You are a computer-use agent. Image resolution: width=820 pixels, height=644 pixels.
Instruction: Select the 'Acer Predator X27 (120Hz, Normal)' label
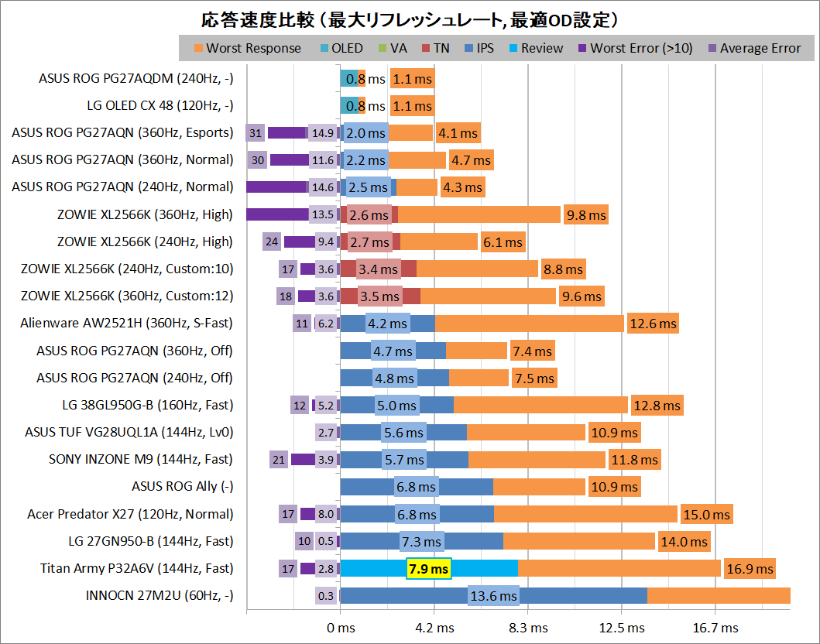[x=130, y=514]
